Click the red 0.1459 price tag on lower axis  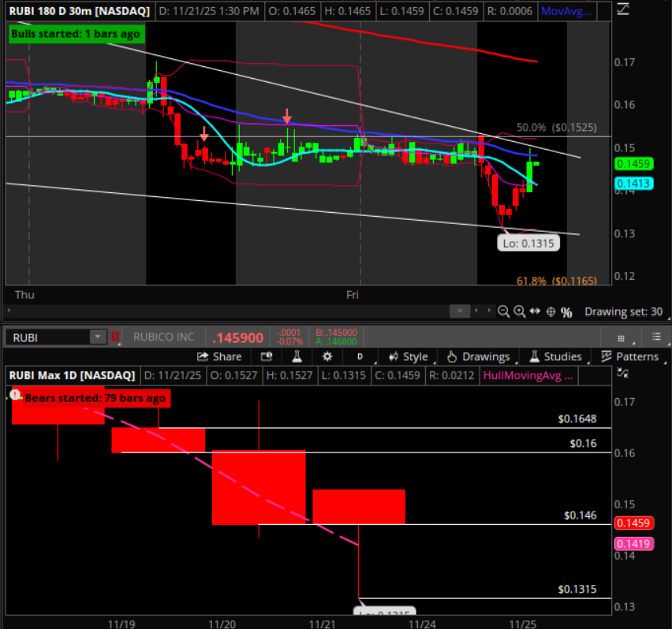[634, 523]
